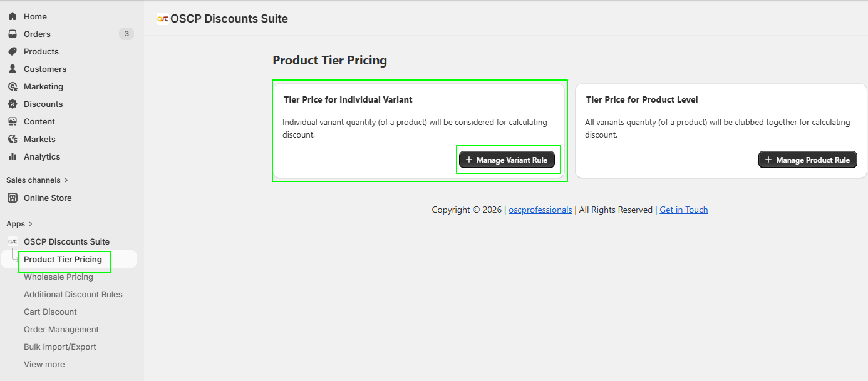868x381 pixels.
Task: Open Wholesale Pricing menu item
Action: (x=58, y=277)
